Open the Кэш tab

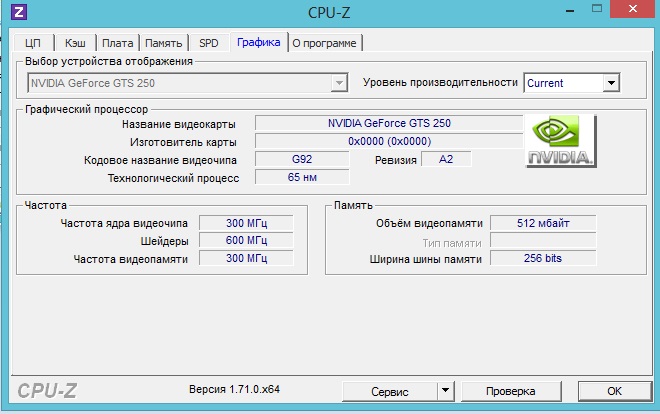pyautogui.click(x=75, y=43)
